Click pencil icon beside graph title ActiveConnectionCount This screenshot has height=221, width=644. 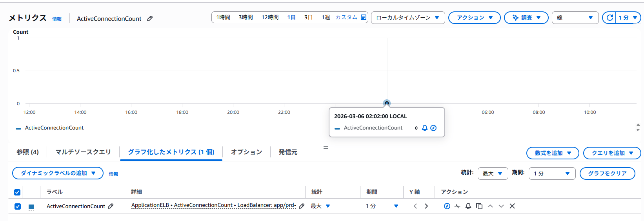coord(150,18)
